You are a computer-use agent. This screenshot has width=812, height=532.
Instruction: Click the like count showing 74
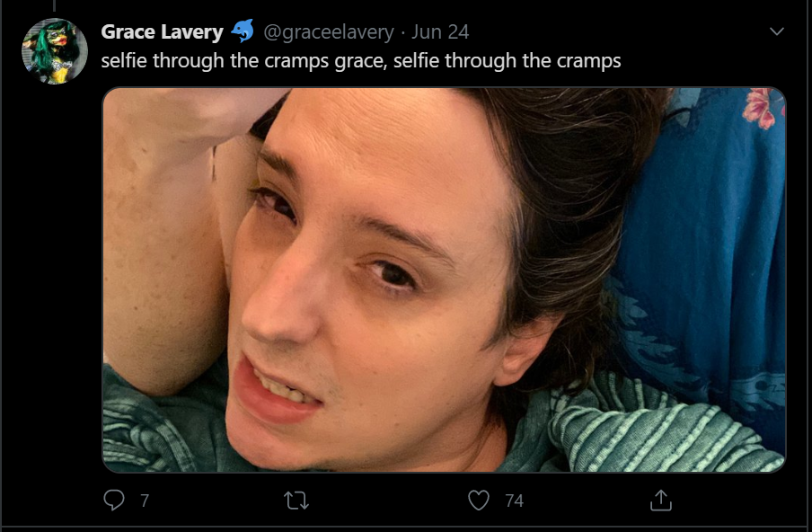pos(514,501)
